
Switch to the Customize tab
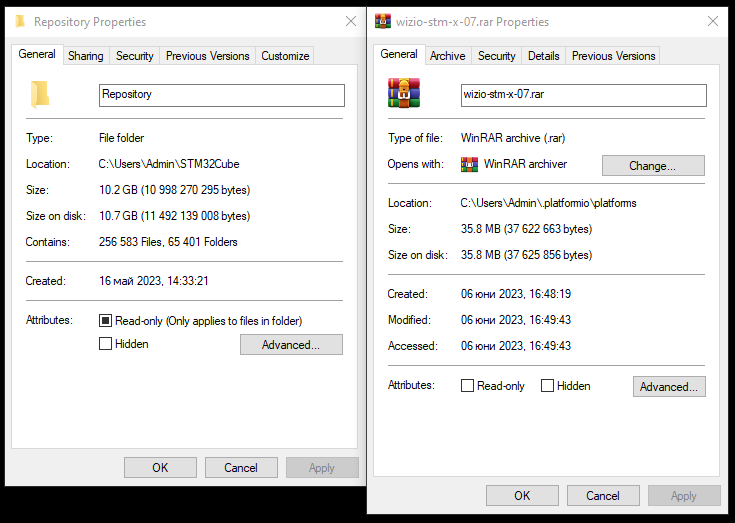tap(285, 56)
